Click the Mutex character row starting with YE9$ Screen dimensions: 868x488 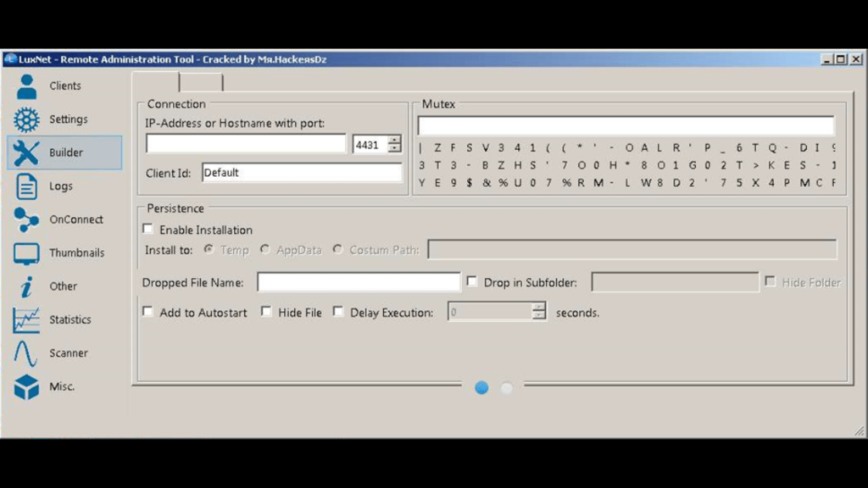tap(627, 183)
